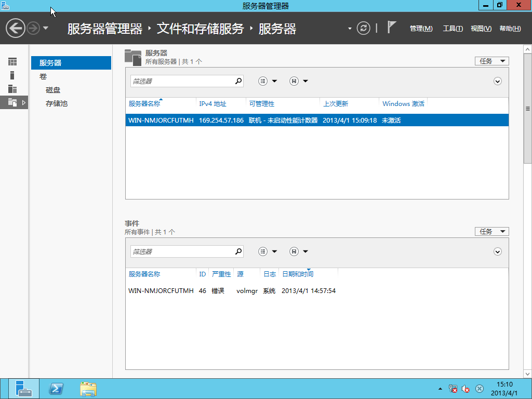Click network status tray icon
Screen dimensions: 532x399
pyautogui.click(x=453, y=389)
